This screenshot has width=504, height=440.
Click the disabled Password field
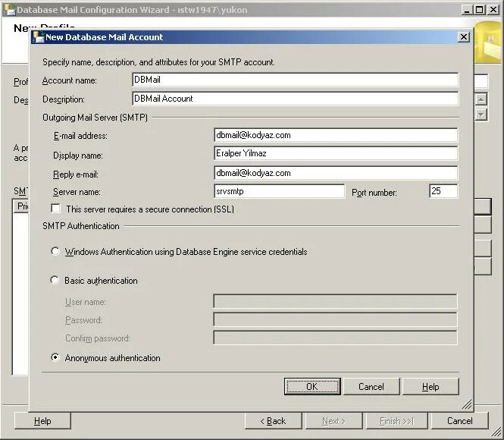pyautogui.click(x=335, y=319)
